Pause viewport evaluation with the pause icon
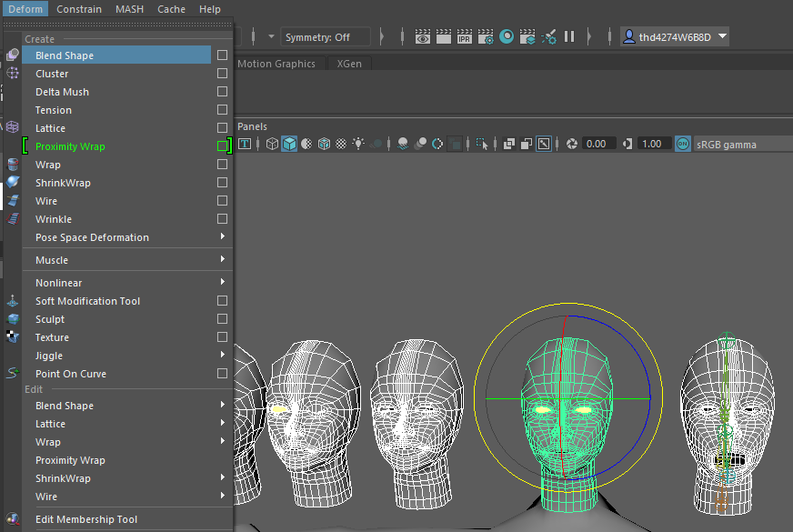Screen dimensions: 793x532 tap(569, 37)
